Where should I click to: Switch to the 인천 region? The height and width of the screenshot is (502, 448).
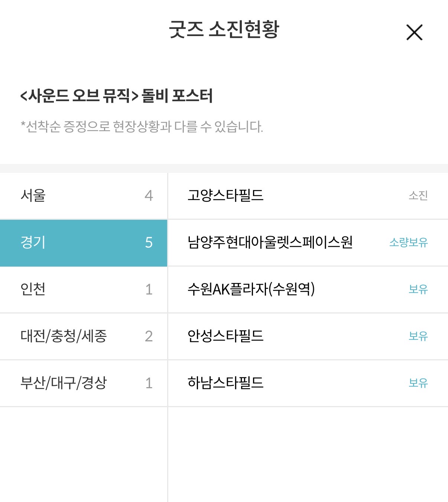84,290
